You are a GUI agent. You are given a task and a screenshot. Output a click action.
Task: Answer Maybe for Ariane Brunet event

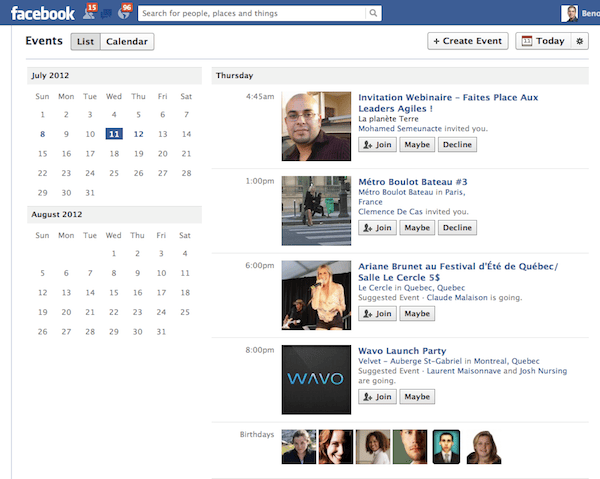[417, 314]
